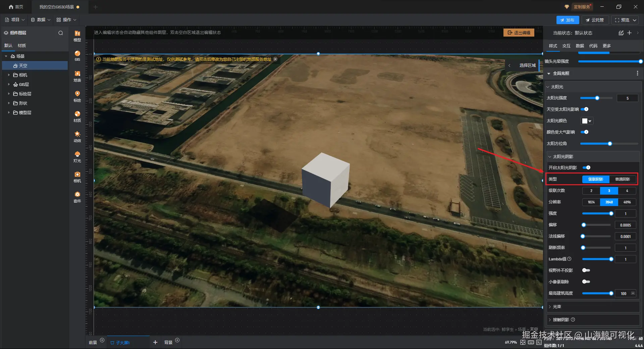Click the 云托管 button

(x=595, y=20)
